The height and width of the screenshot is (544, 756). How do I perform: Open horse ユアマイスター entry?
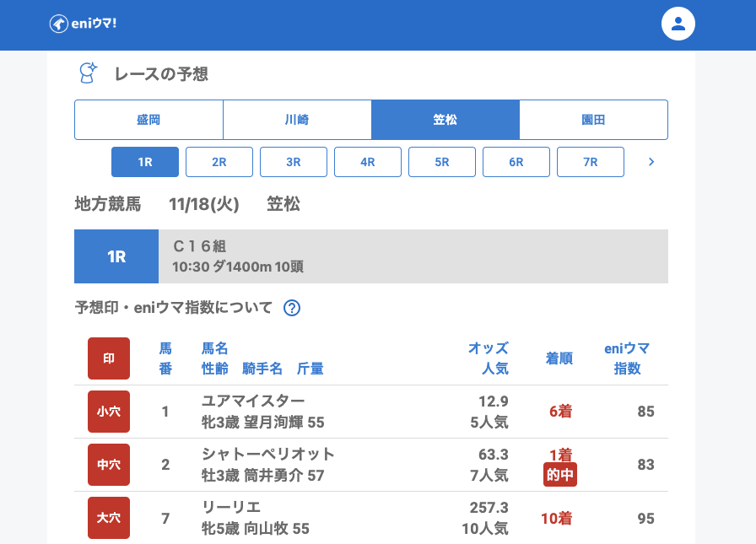click(x=253, y=401)
